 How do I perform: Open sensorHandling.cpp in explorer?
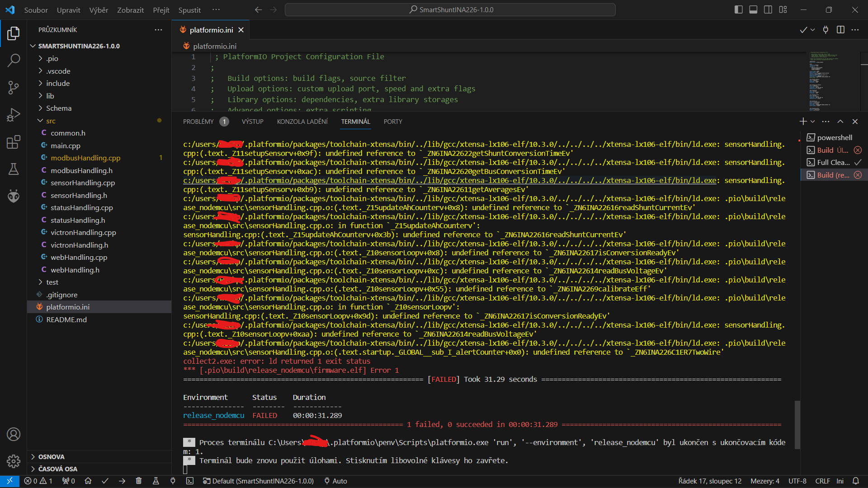click(x=83, y=183)
